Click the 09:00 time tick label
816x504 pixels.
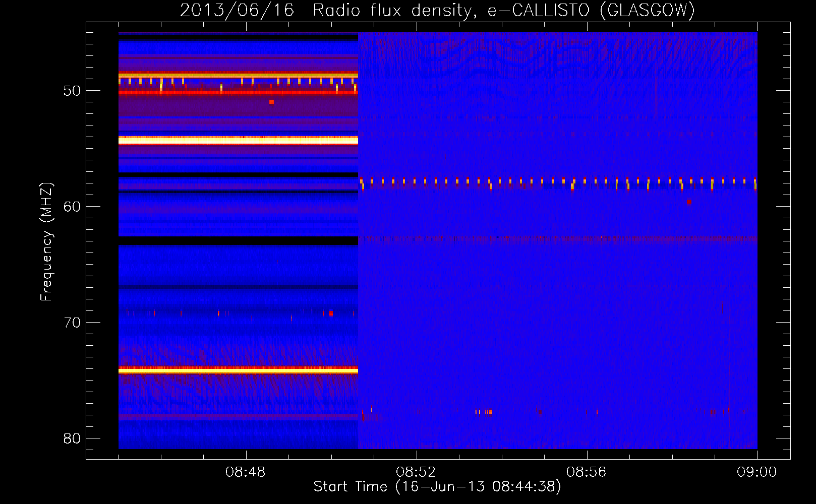pyautogui.click(x=757, y=472)
